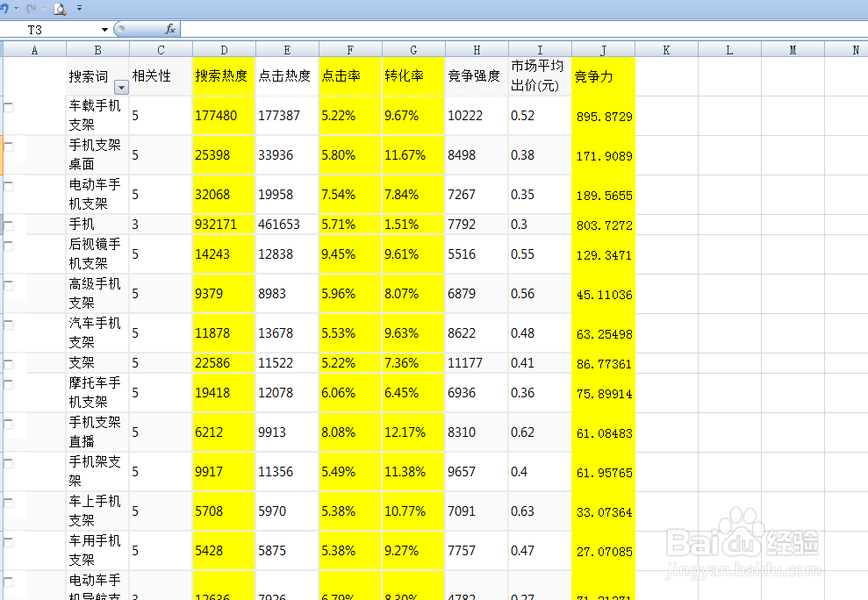Viewport: 868px width, 600px height.
Task: Select cell with search heat 177480
Action: click(224, 115)
